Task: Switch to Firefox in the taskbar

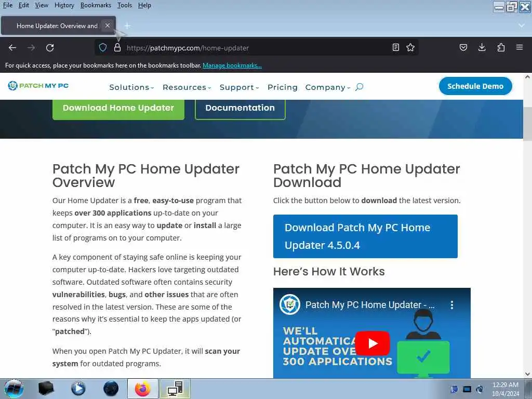Action: point(142,389)
